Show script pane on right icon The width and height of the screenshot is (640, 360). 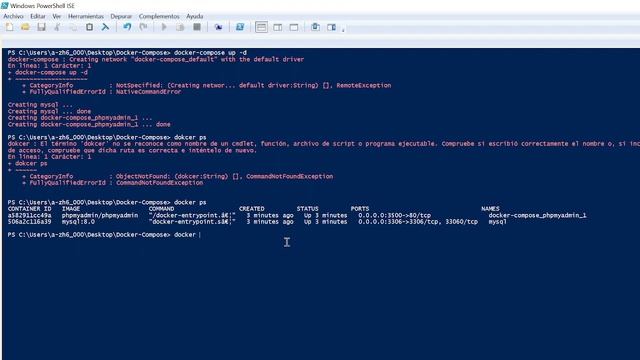tap(278, 27)
